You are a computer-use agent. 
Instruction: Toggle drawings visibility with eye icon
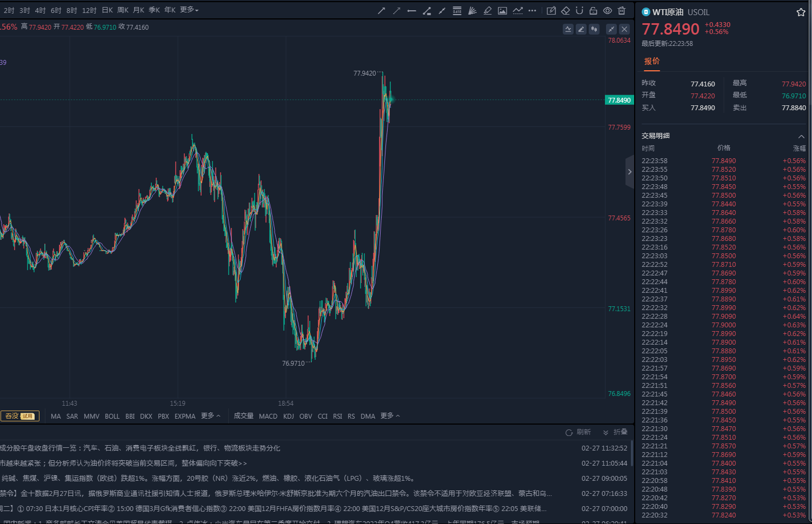coord(608,11)
